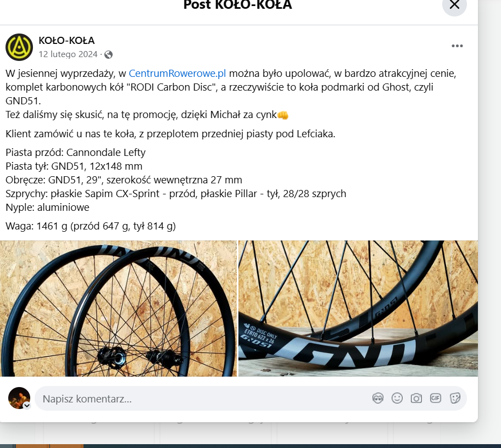Insert an avatar sticker in comment
Viewport: 501px width, 448px height.
[x=377, y=398]
